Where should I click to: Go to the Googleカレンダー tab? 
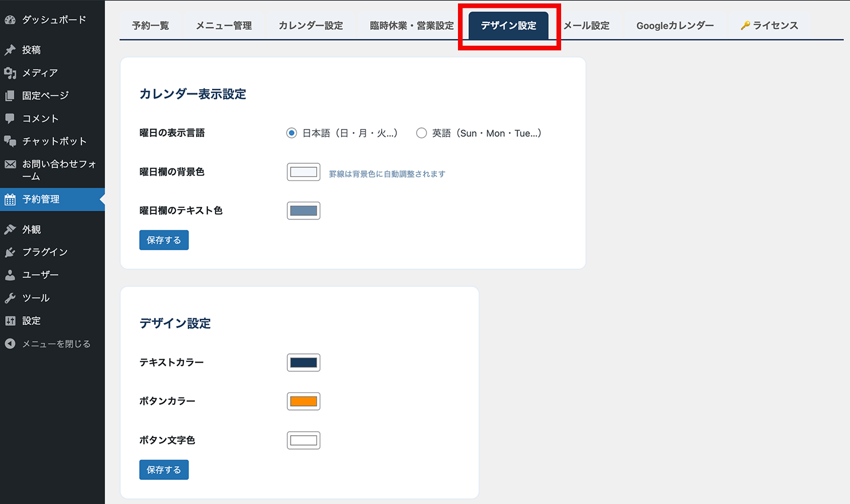pyautogui.click(x=675, y=26)
